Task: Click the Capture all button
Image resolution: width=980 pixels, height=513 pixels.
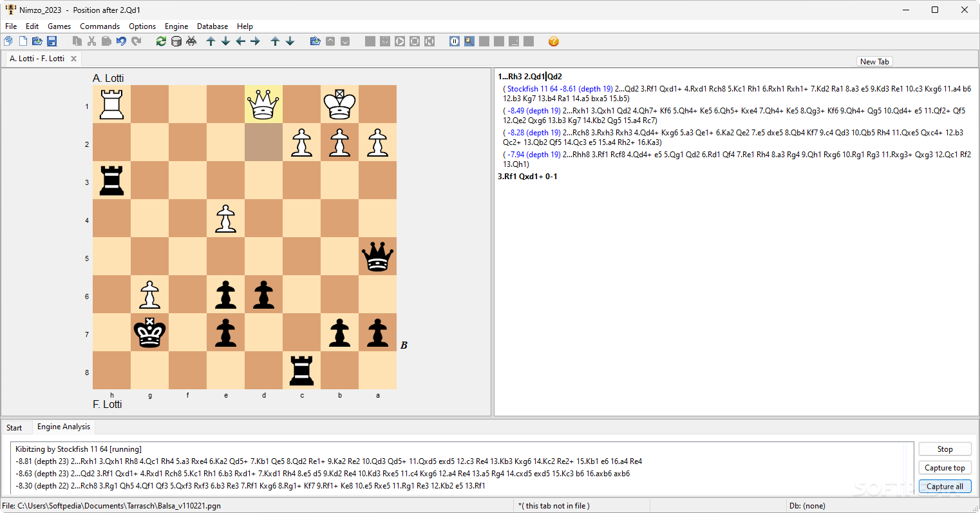Action: [945, 487]
